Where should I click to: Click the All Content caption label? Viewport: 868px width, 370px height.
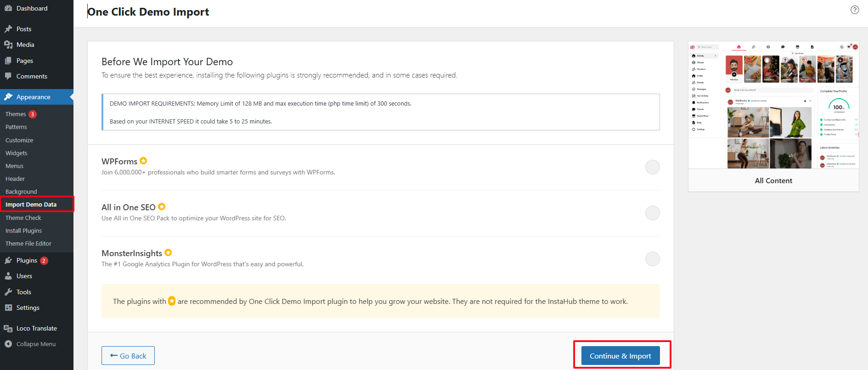[773, 180]
